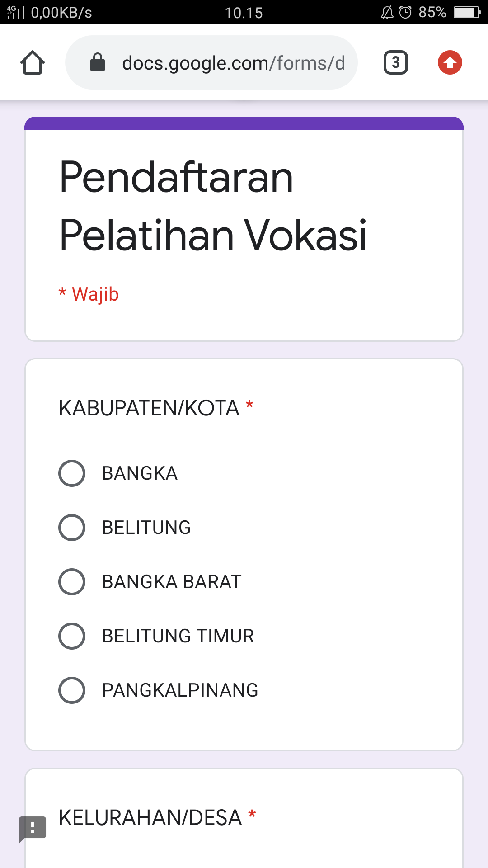Tap the Pendaftaran Pelatihan Vokasi form title
The height and width of the screenshot is (868, 488).
(212, 206)
